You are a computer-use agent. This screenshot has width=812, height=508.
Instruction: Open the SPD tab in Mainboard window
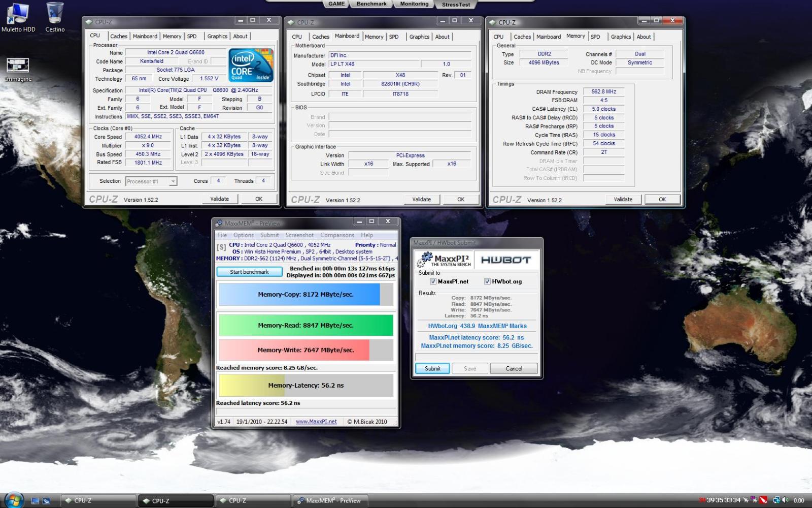394,37
